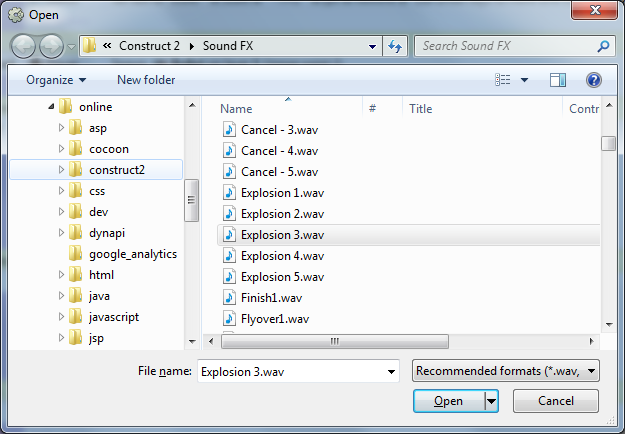
Task: Click the Explosion 1.wav audio file icon
Action: 229,193
